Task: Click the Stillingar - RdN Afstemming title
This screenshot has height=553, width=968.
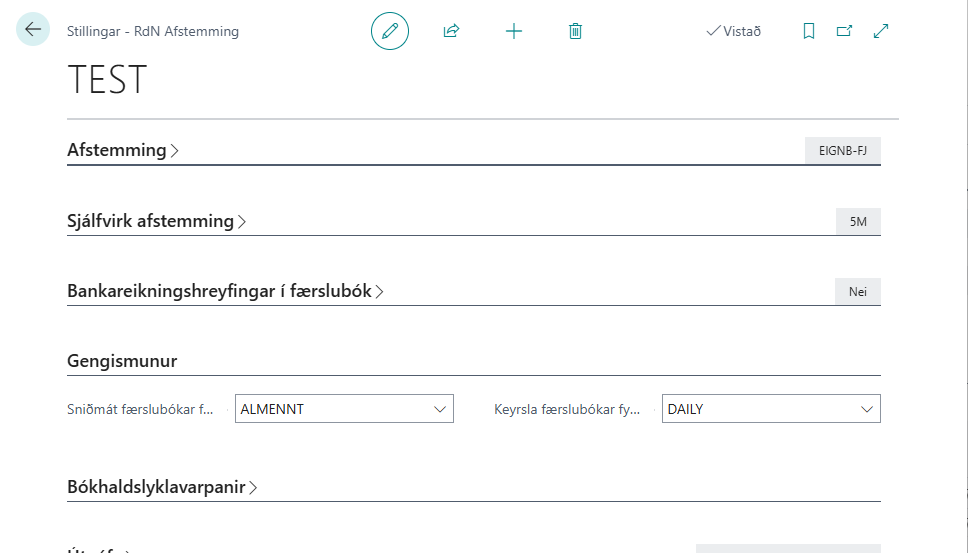Action: tap(153, 31)
